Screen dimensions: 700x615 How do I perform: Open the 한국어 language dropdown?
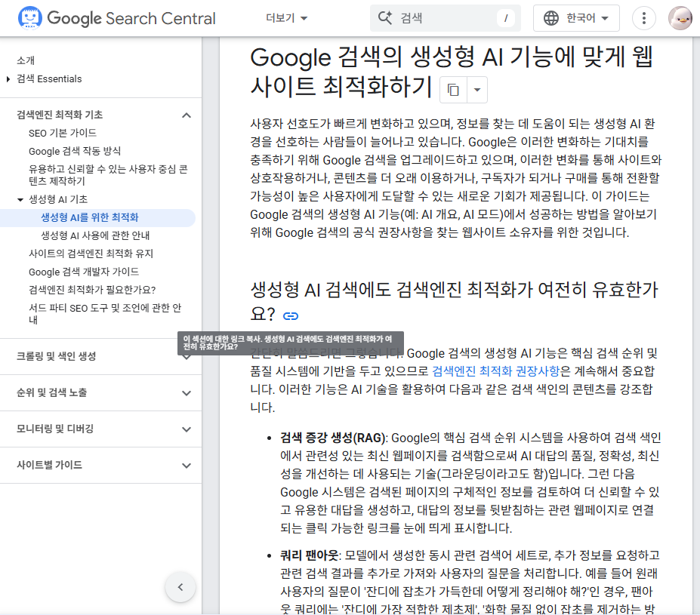[x=576, y=18]
